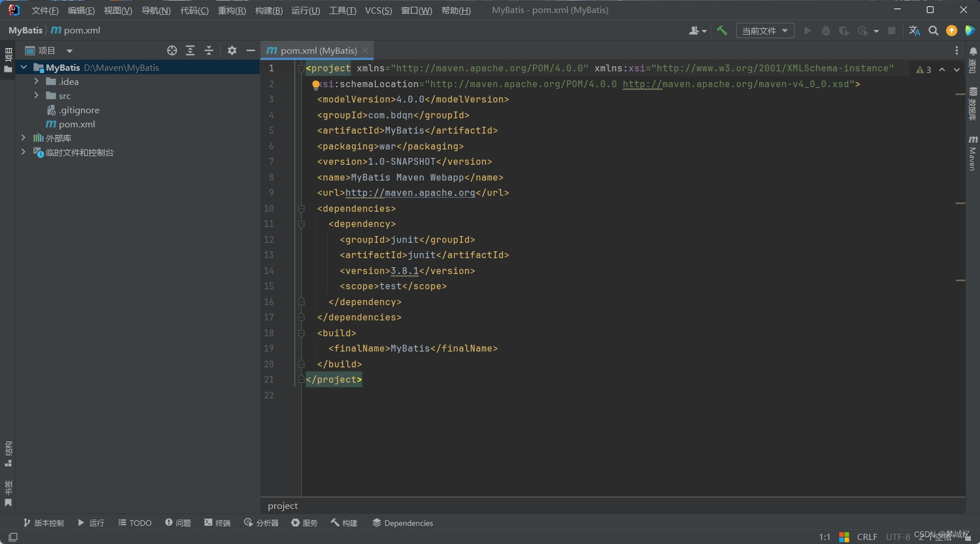
Task: Open the 编辑(E) menu
Action: click(x=81, y=10)
